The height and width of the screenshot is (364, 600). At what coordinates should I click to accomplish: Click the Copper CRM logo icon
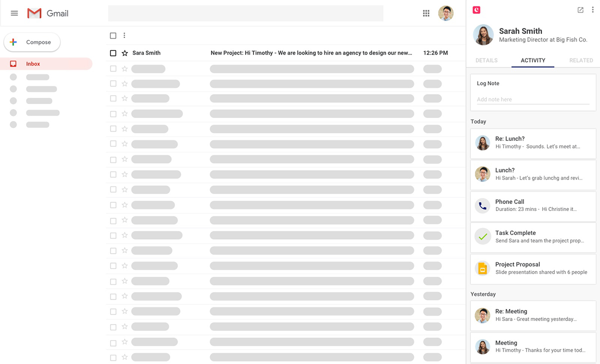click(476, 9)
